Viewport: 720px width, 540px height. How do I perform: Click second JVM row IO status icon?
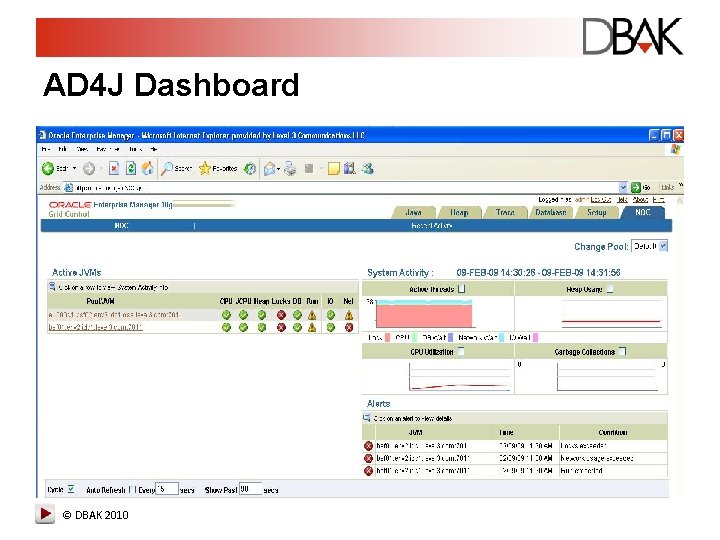tap(331, 327)
